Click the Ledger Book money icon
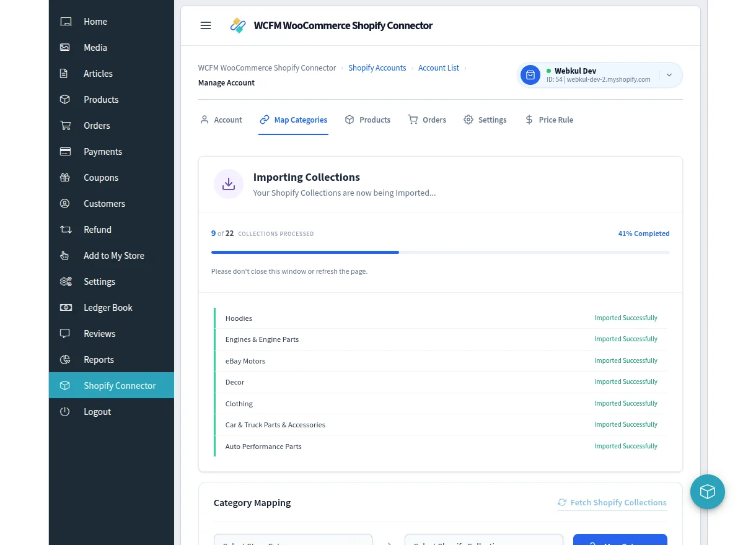 [x=66, y=308]
